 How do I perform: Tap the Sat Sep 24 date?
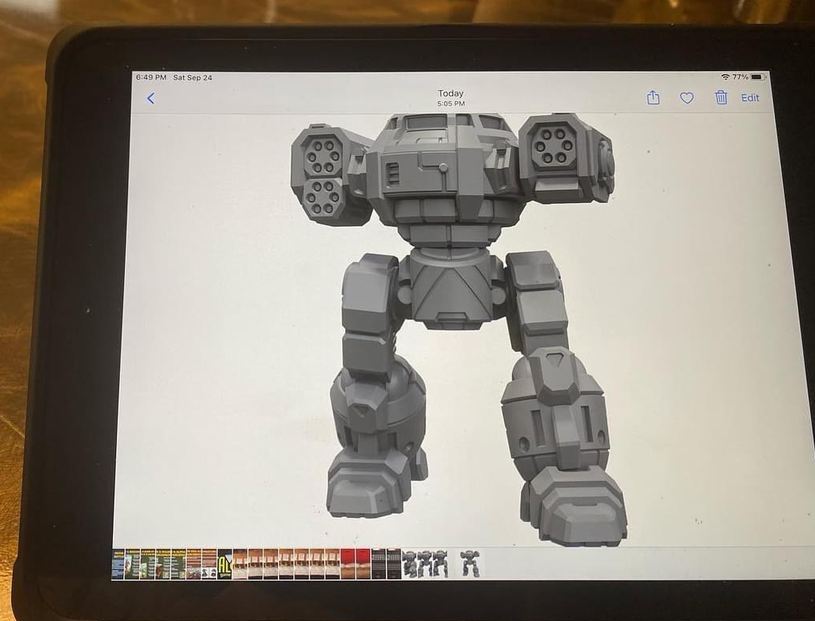coord(192,77)
